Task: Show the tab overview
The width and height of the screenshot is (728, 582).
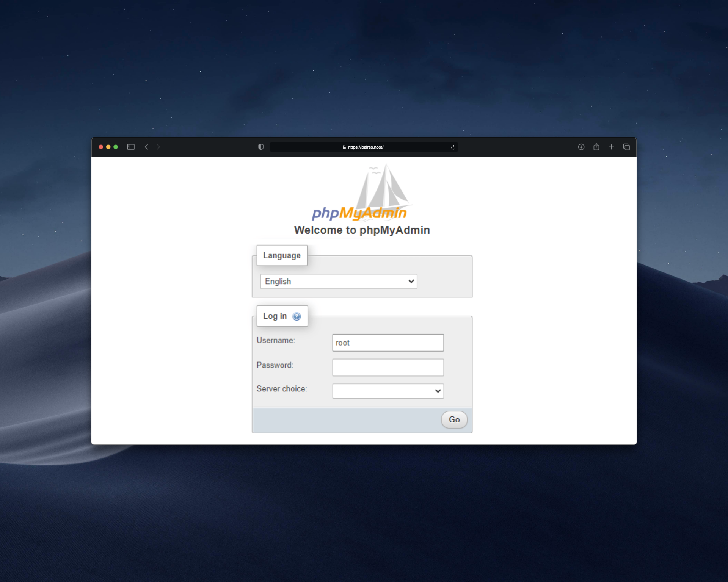Action: click(626, 147)
